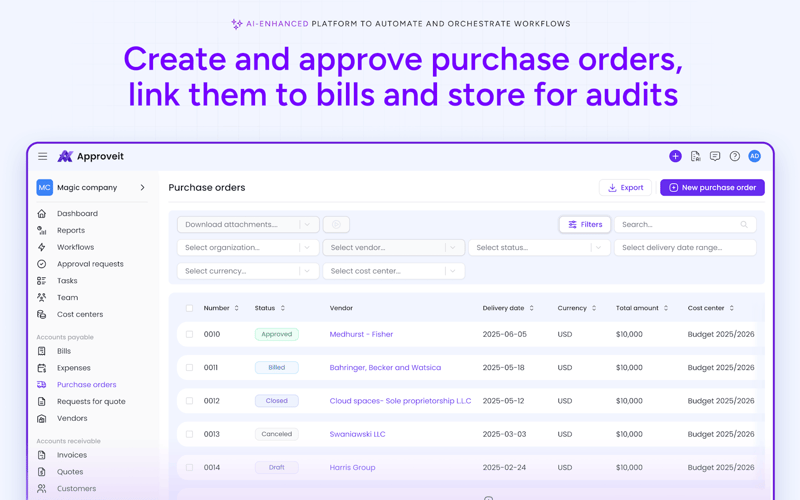800x500 pixels.
Task: Click the Requests for quote document icon
Action: point(42,402)
